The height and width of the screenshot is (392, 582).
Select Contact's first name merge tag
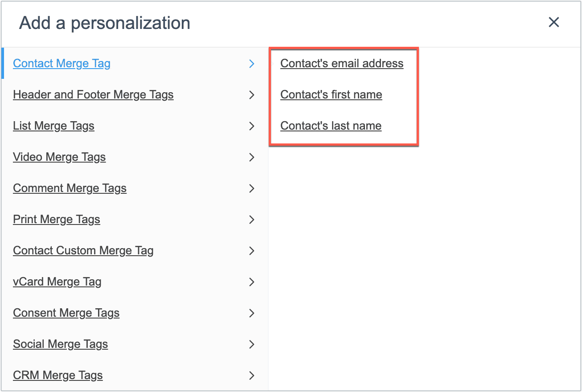[331, 94]
